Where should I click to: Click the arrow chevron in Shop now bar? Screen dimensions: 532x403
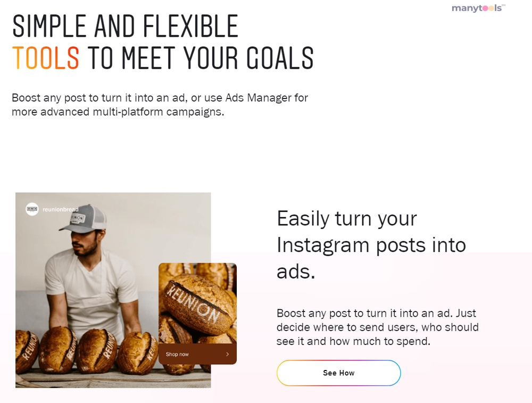pyautogui.click(x=227, y=354)
